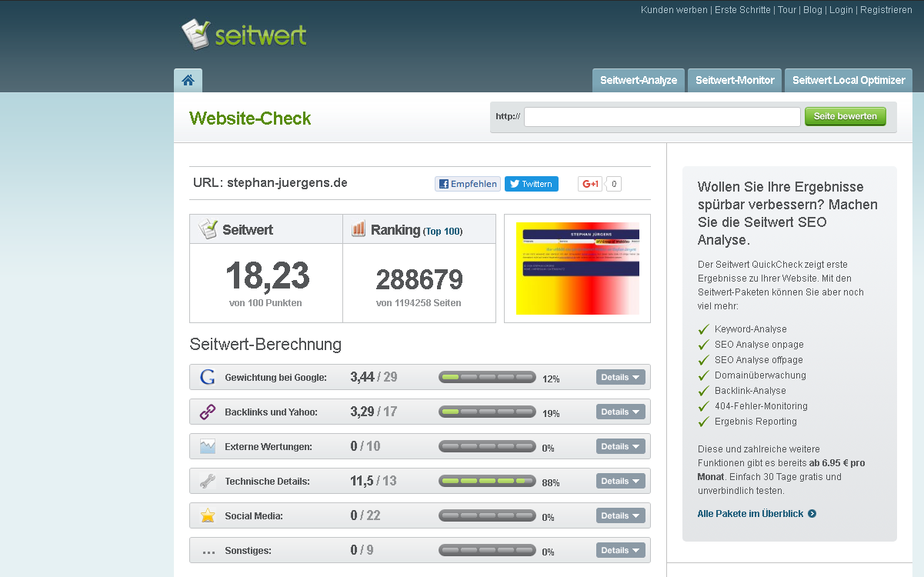Screen dimensions: 924x577
Task: Expand Details for Sonstiges
Action: click(621, 550)
